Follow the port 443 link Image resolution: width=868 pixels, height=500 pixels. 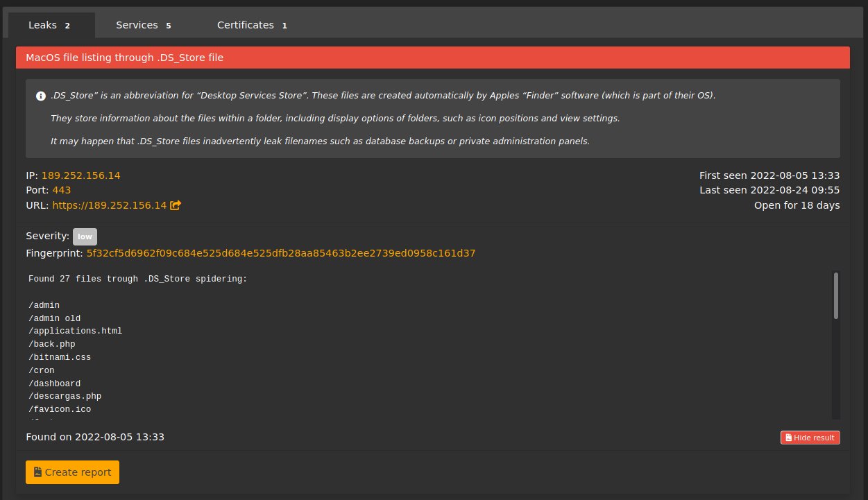[61, 190]
